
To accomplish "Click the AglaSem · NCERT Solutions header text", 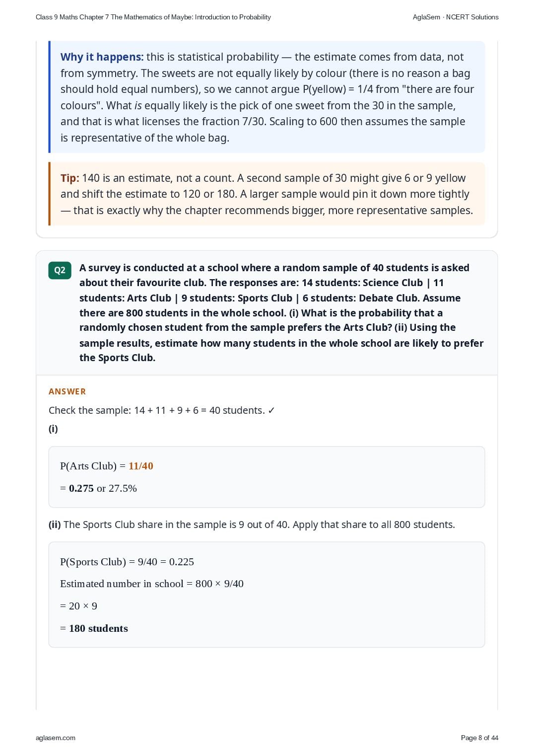I will (x=456, y=17).
